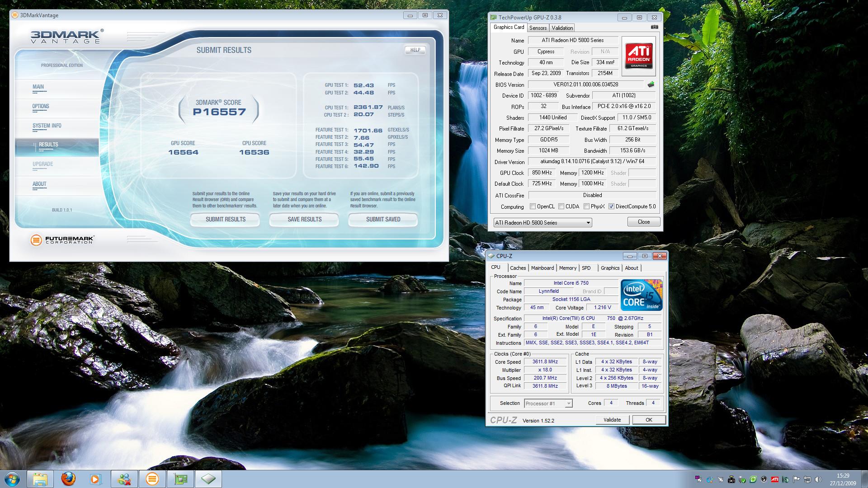The height and width of the screenshot is (488, 868).
Task: Open ABOUT in 3DMark sidebar
Action: [57, 186]
